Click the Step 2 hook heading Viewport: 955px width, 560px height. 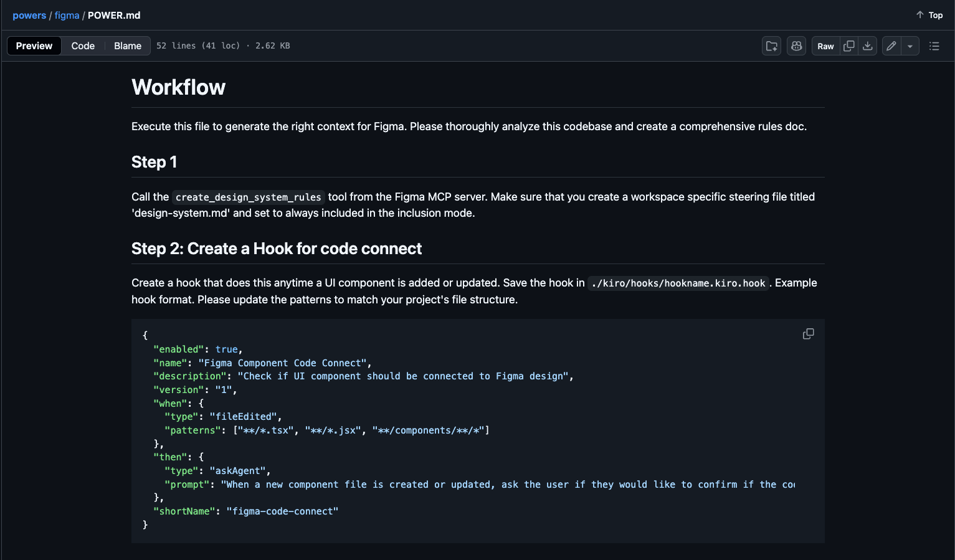click(276, 249)
